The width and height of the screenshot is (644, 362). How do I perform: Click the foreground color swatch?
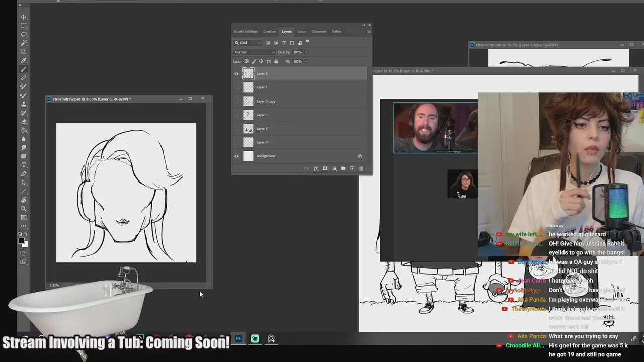(x=22, y=240)
